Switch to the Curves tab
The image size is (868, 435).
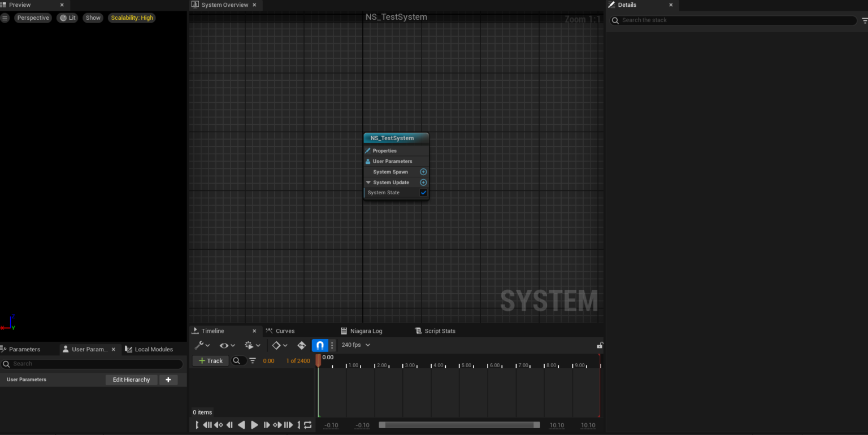(284, 330)
